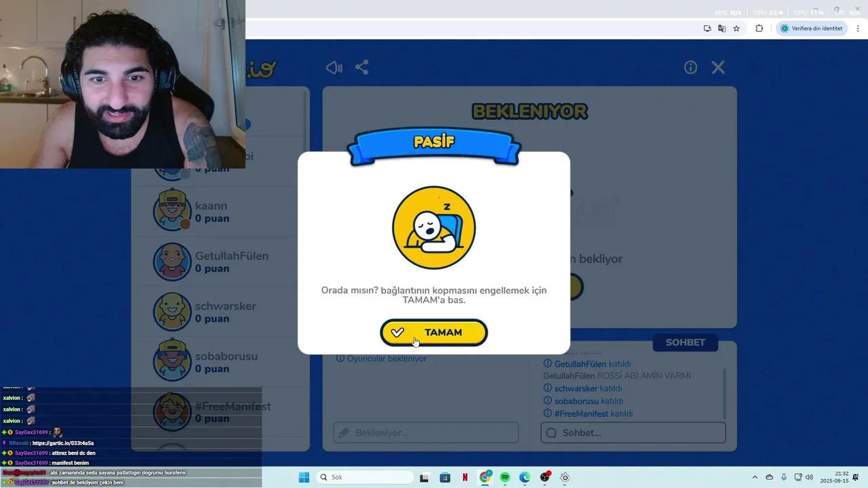Open the share room icon

click(362, 68)
